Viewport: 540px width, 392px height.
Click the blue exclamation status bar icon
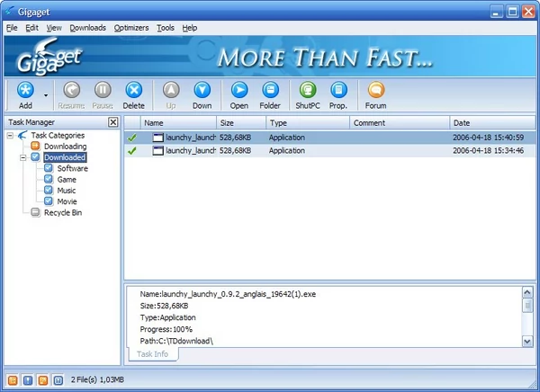[x=28, y=380]
